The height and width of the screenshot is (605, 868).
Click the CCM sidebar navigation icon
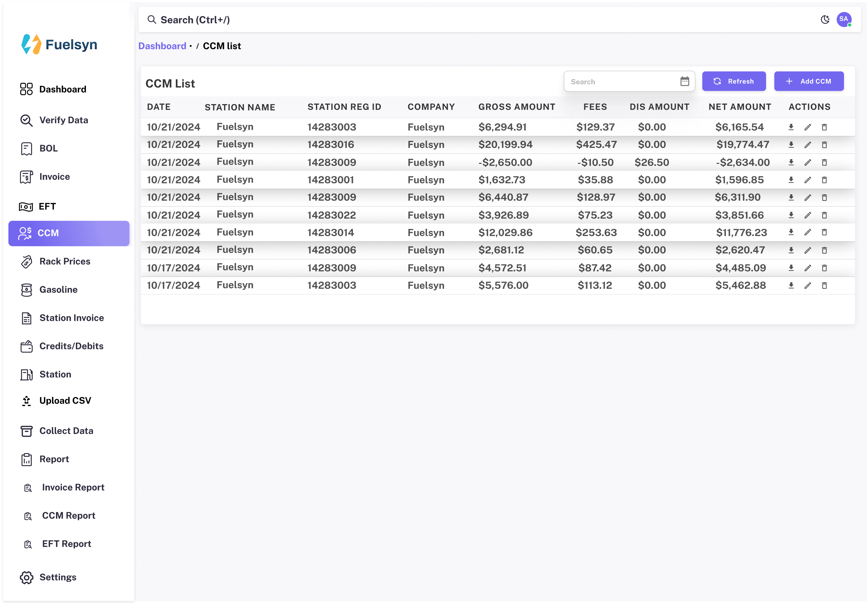pyautogui.click(x=24, y=233)
